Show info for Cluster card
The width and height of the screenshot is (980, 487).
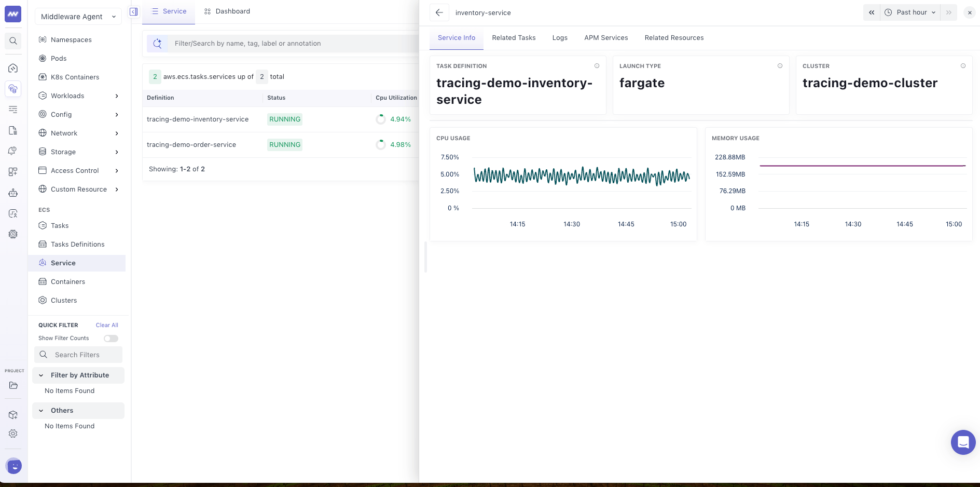click(963, 66)
